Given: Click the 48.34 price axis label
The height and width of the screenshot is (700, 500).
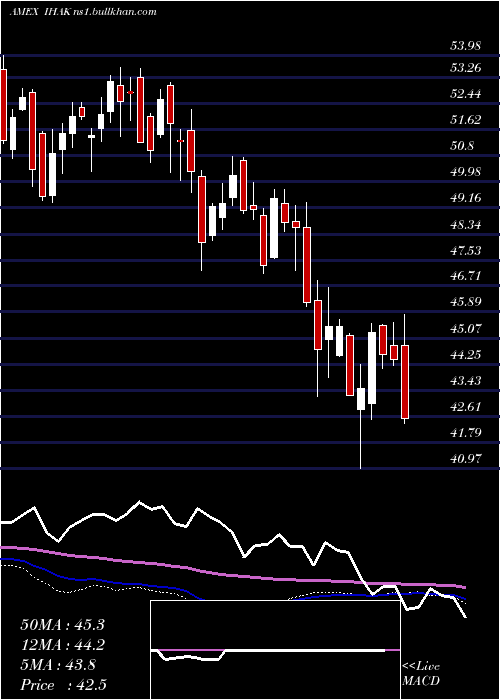Looking at the screenshot, I should pos(466,224).
